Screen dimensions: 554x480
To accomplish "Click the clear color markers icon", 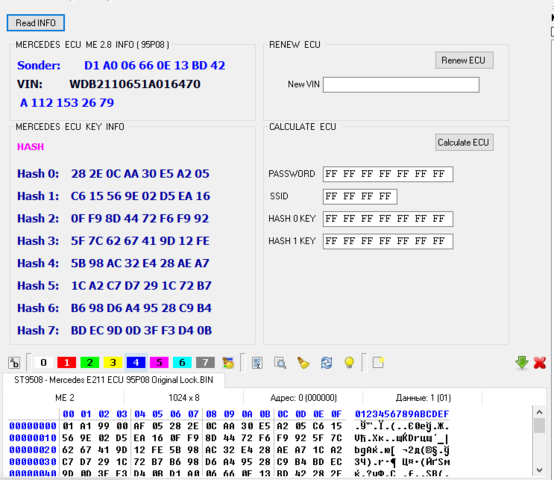I will [x=228, y=363].
